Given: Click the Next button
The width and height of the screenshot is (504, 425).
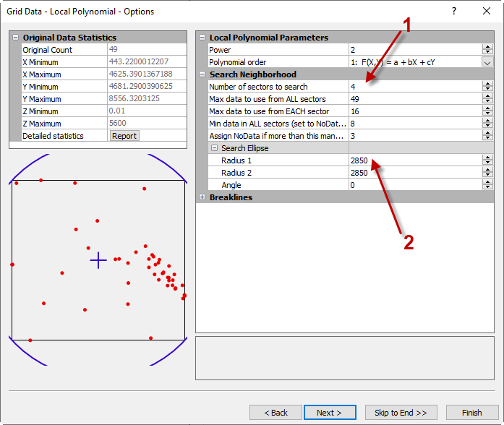Looking at the screenshot, I should tap(328, 412).
